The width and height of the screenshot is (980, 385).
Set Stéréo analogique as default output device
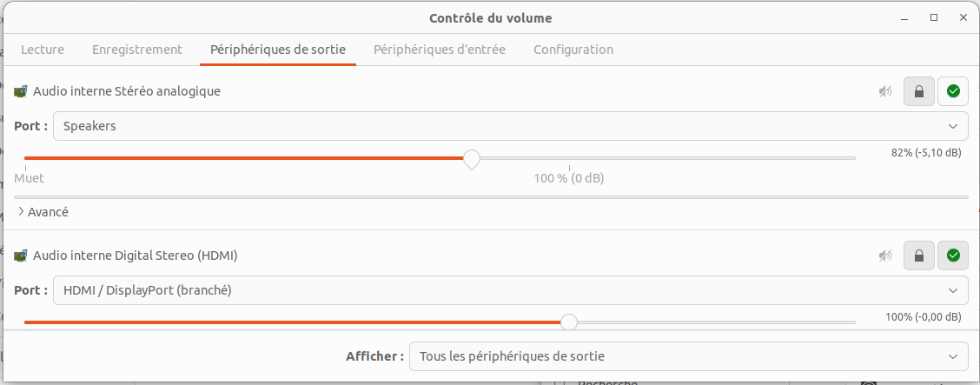point(953,92)
